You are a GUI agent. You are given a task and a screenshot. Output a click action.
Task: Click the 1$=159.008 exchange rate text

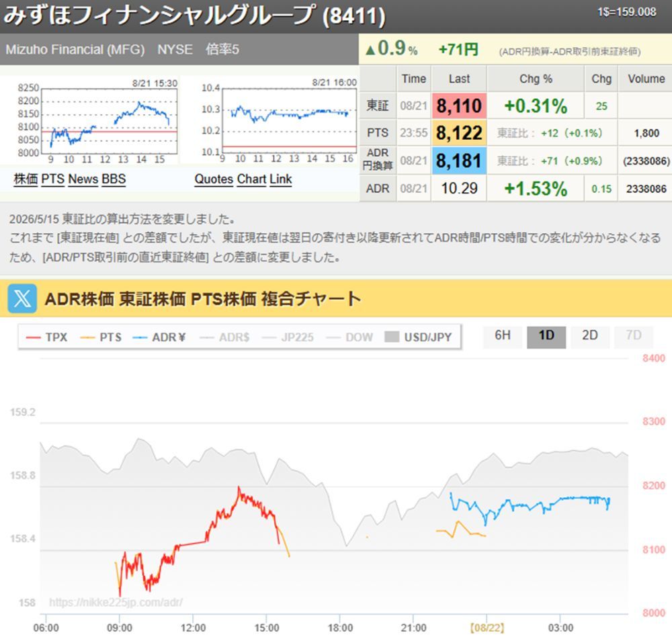(626, 11)
